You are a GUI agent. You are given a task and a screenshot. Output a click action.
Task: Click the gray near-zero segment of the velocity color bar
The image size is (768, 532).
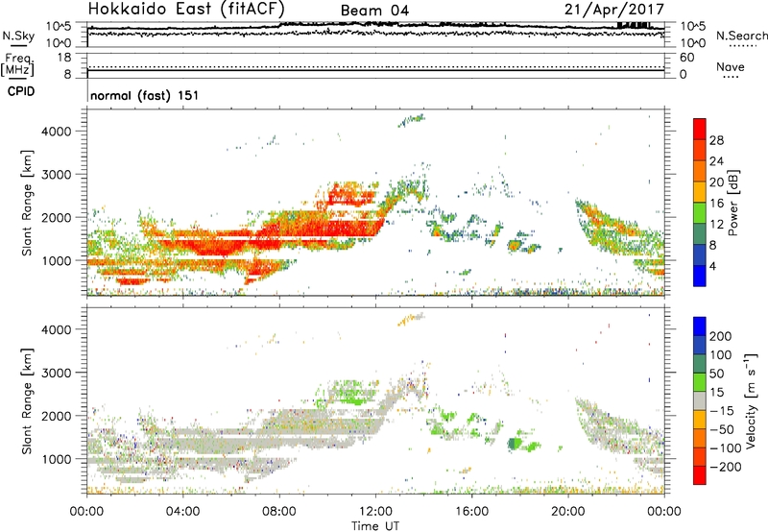pyautogui.click(x=700, y=400)
